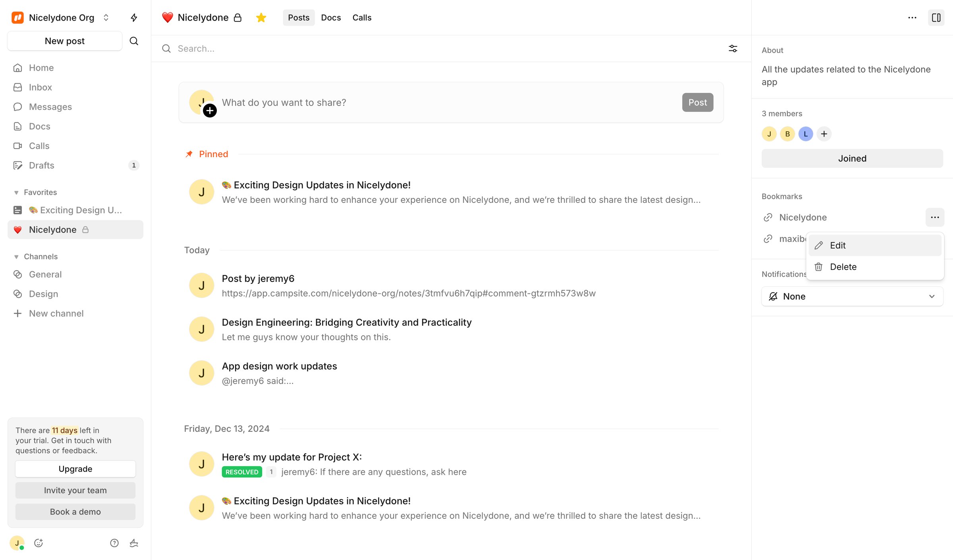
Task: Open user profile avatar at bottom left
Action: point(17,543)
